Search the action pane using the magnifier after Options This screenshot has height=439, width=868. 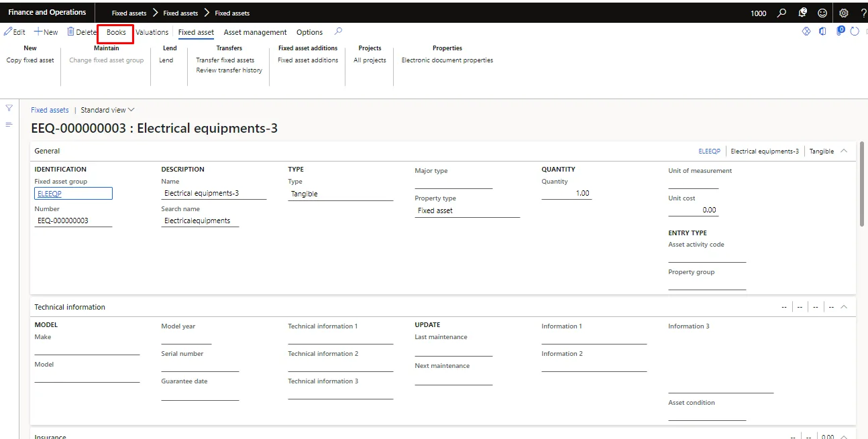tap(339, 32)
